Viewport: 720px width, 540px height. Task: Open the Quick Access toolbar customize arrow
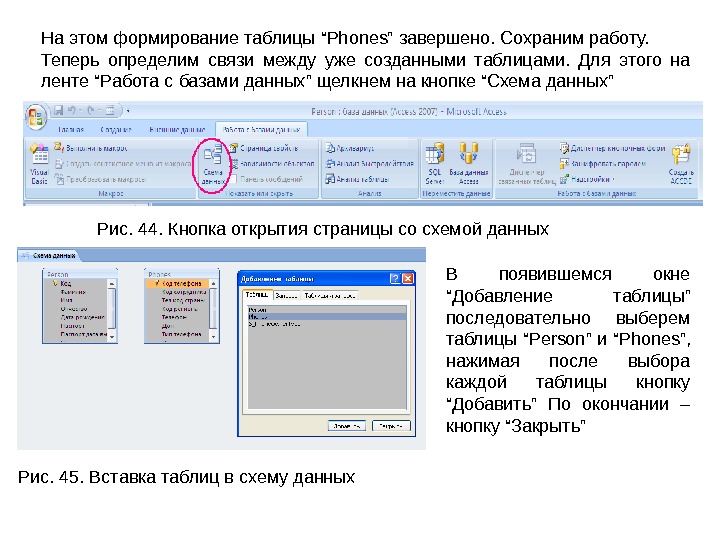pos(128,111)
